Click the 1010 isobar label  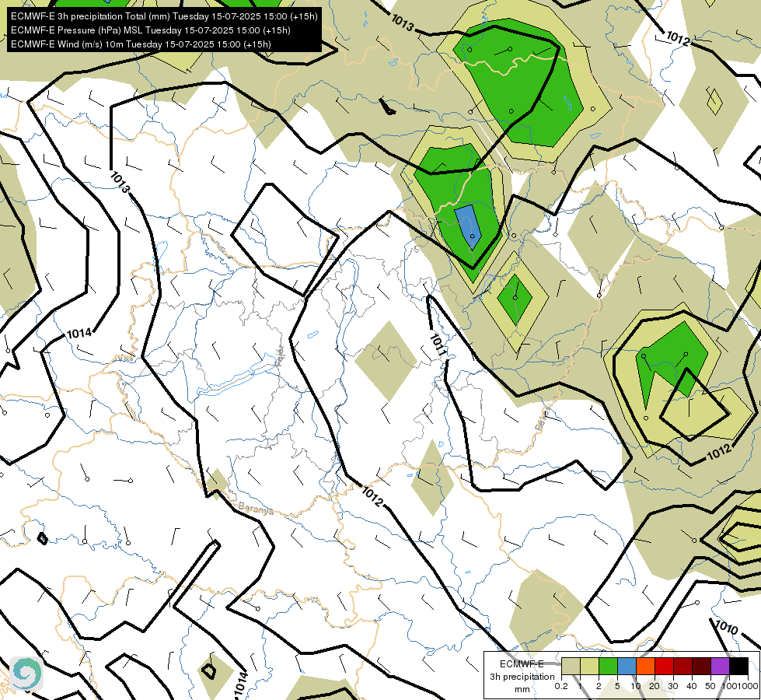point(727,627)
